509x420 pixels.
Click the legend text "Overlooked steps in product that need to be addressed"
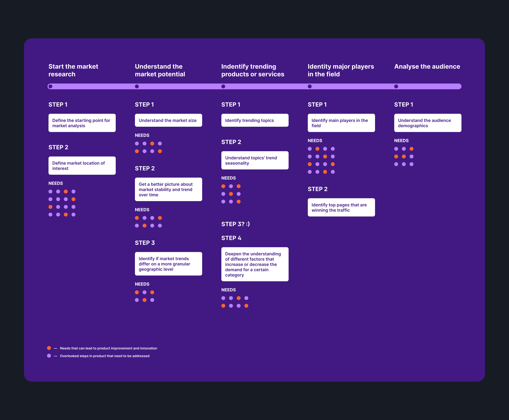[x=104, y=356]
